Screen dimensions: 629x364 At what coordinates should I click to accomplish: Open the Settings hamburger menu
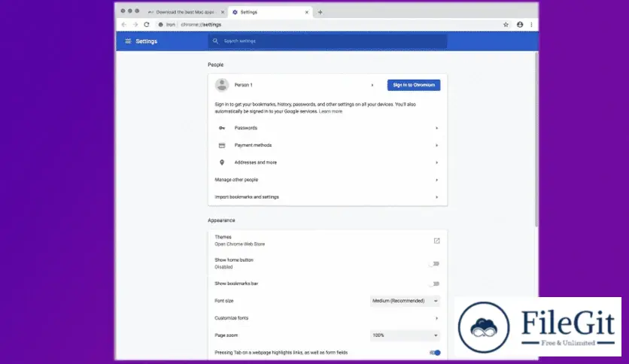[x=128, y=41]
